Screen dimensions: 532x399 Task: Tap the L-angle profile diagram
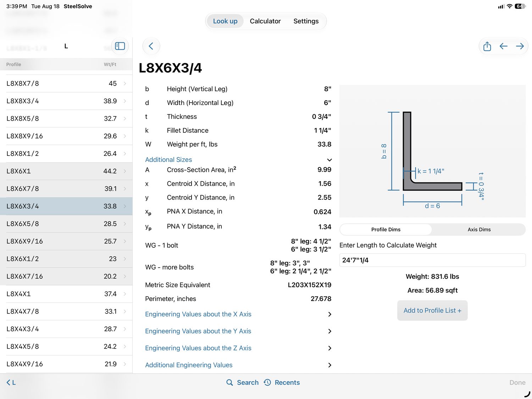432,151
